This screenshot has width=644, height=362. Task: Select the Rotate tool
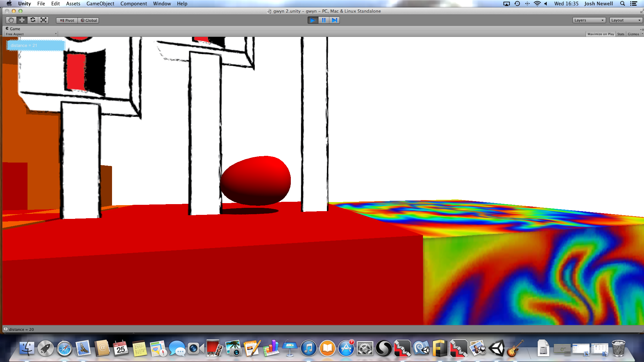[33, 20]
